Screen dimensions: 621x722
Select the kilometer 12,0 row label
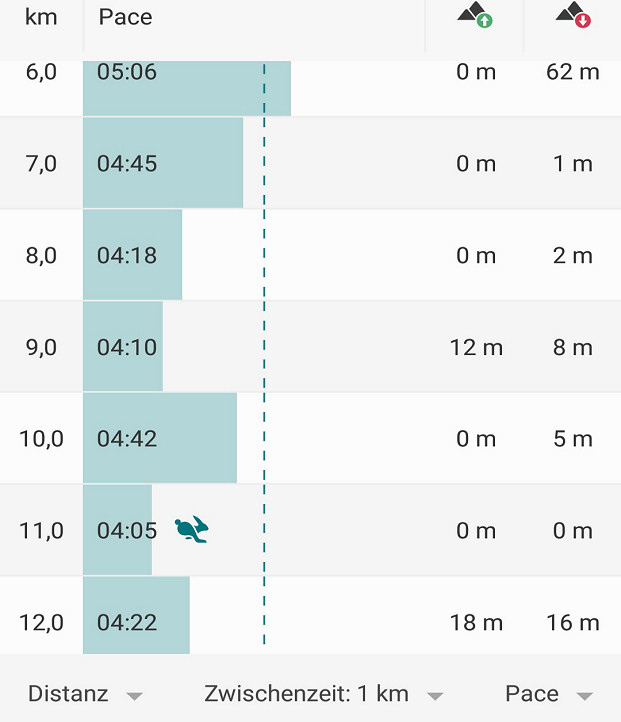[41, 623]
